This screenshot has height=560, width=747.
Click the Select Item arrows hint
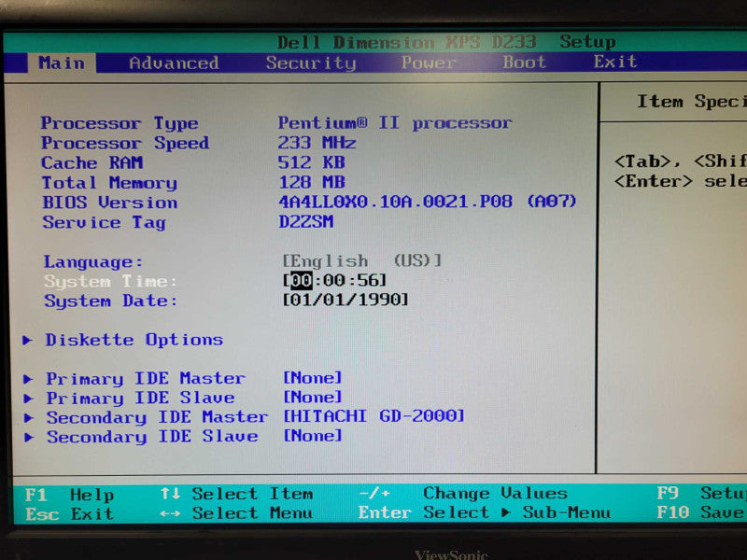[237, 494]
